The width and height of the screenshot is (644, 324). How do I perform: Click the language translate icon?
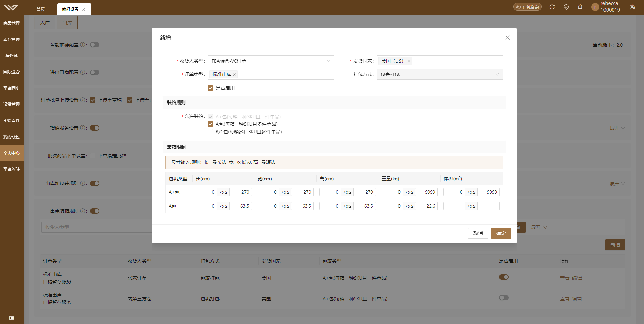click(633, 7)
